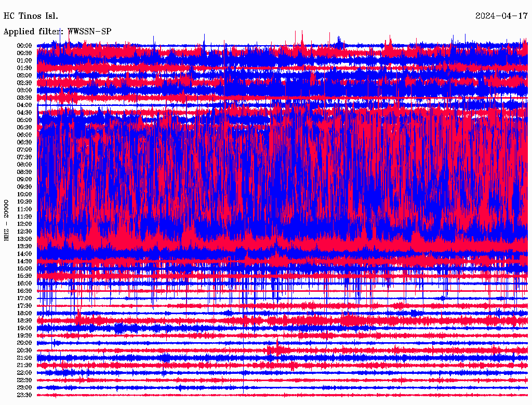Select the 09:30 time label
The width and height of the screenshot is (532, 405).
point(24,187)
